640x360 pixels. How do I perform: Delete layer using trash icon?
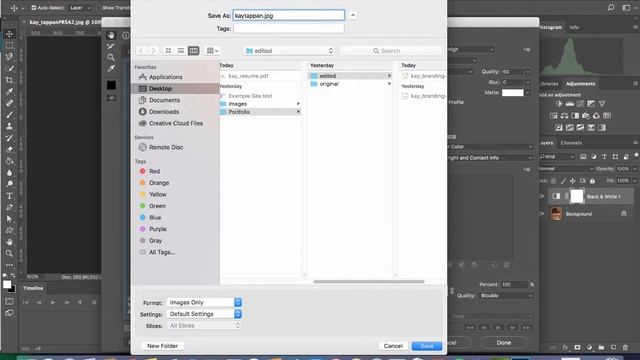[x=625, y=347]
